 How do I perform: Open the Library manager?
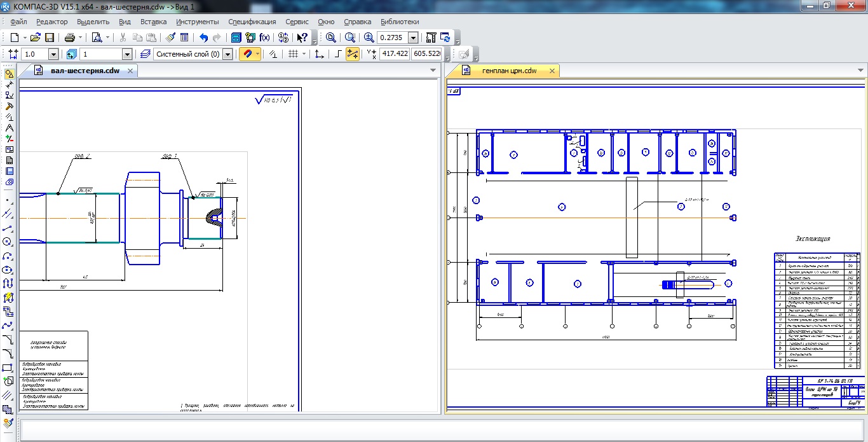[236, 38]
